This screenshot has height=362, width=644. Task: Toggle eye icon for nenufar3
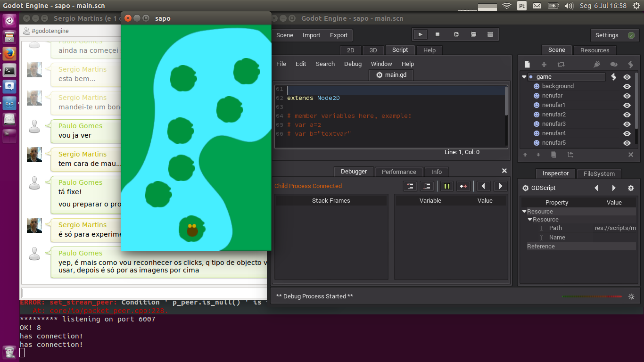(x=627, y=124)
